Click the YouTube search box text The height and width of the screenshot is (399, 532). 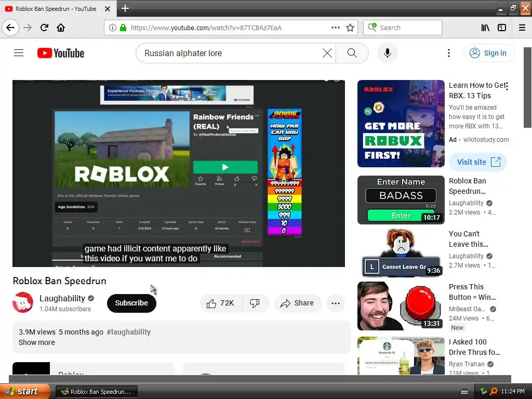[183, 54]
